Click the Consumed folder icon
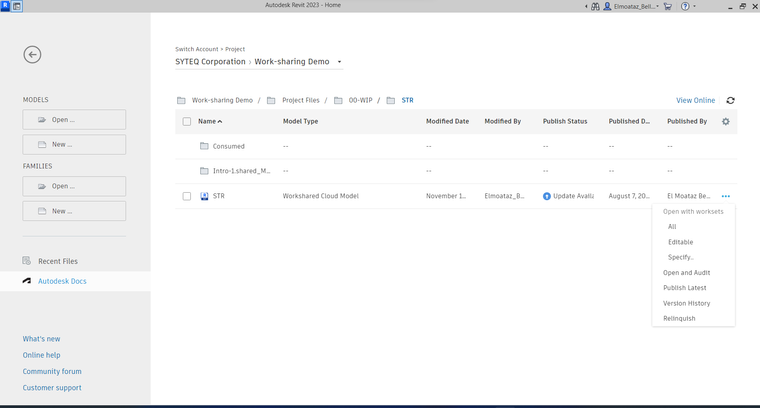Viewport: 760px width, 408px height. (x=204, y=146)
